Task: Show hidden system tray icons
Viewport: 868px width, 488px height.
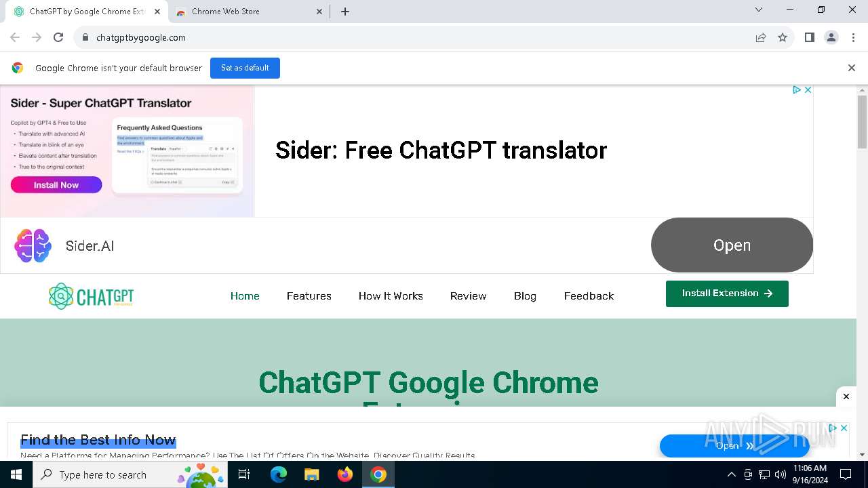Action: (x=731, y=474)
